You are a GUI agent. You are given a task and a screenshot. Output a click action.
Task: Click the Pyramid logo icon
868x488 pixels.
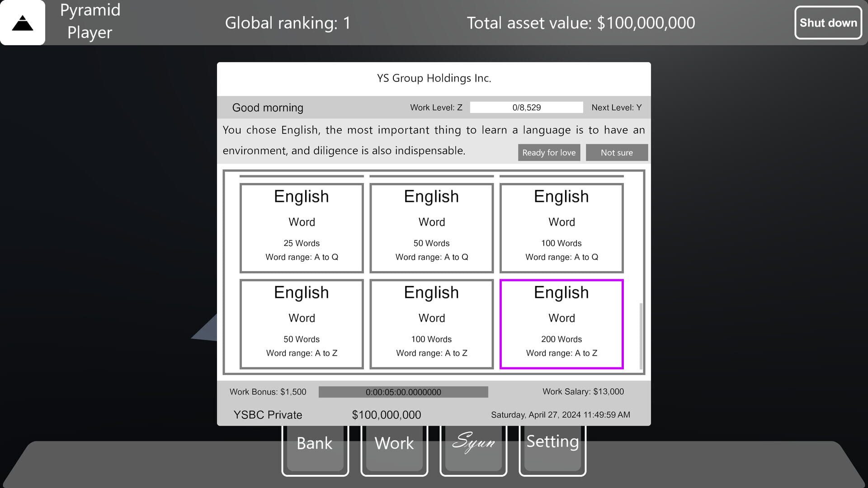pos(23,23)
